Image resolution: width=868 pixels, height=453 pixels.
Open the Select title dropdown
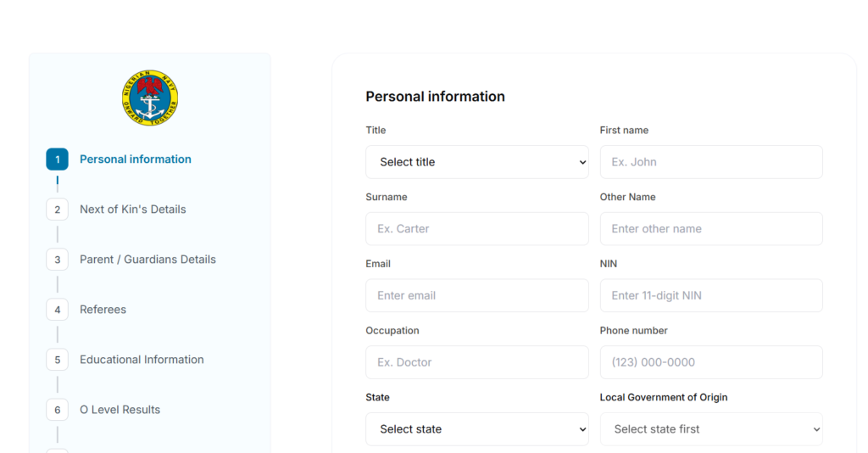click(x=477, y=162)
